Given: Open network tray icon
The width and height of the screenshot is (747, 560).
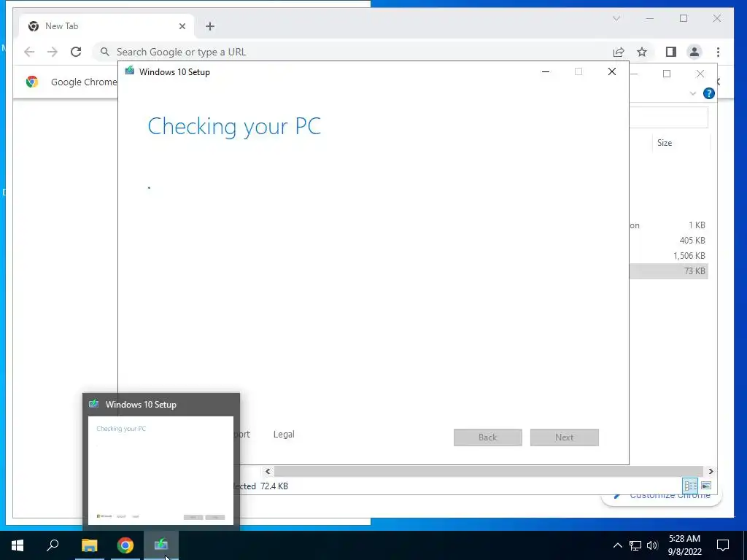Looking at the screenshot, I should tap(635, 545).
